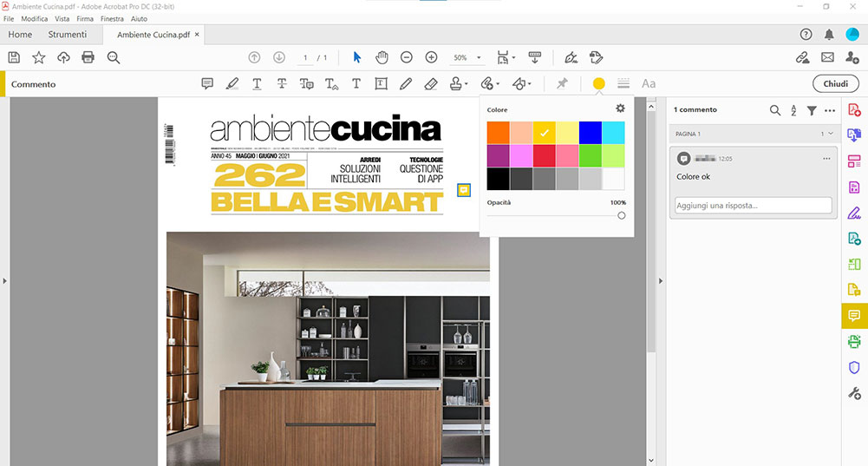Click the Aggiungi una risposta field
Image resolution: width=868 pixels, height=466 pixels.
coord(753,206)
